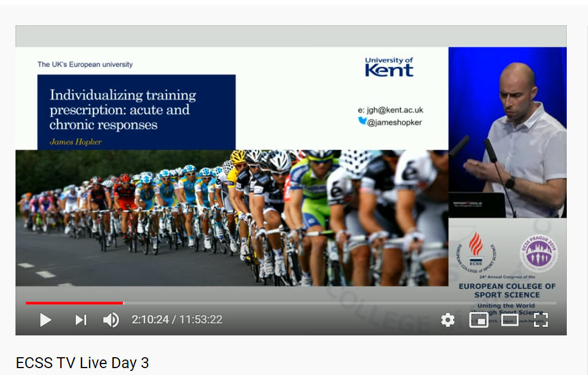
Task: Click the @jameshopker Twitter handle
Action: tap(394, 122)
